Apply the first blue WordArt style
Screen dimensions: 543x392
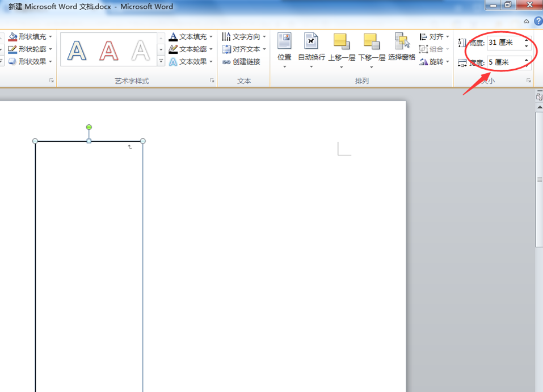[x=77, y=50]
